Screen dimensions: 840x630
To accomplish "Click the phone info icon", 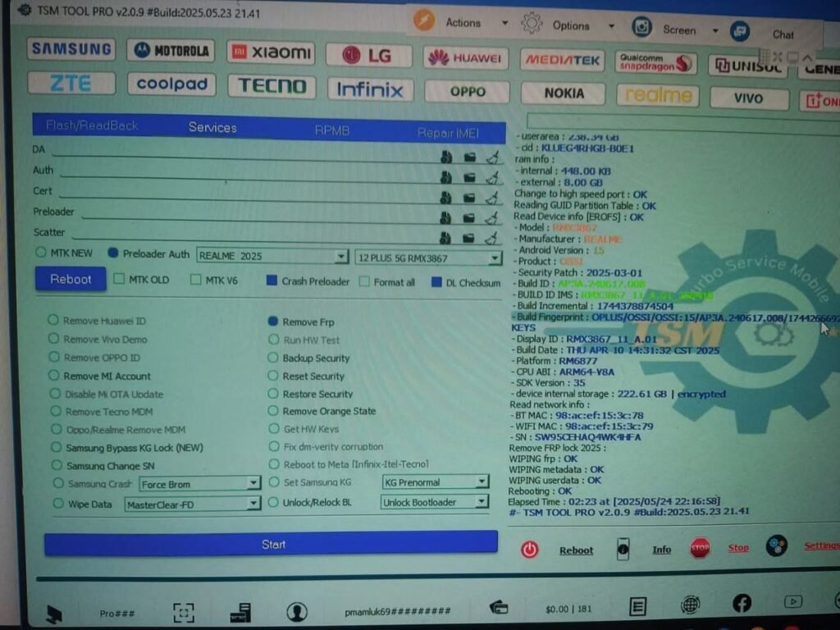I will pyautogui.click(x=623, y=549).
